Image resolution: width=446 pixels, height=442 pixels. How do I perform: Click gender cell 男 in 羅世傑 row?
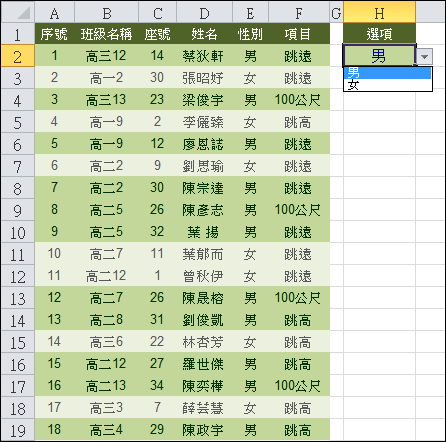tap(250, 364)
